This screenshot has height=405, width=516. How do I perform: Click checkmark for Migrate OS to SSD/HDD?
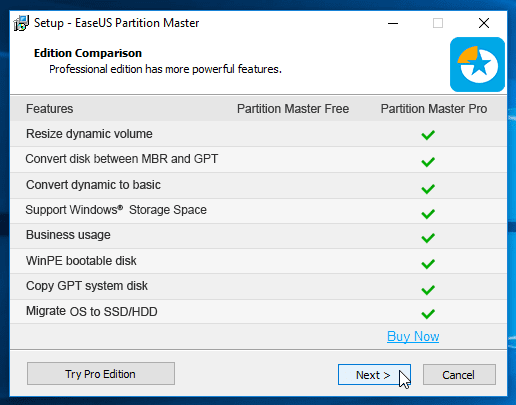pyautogui.click(x=428, y=314)
